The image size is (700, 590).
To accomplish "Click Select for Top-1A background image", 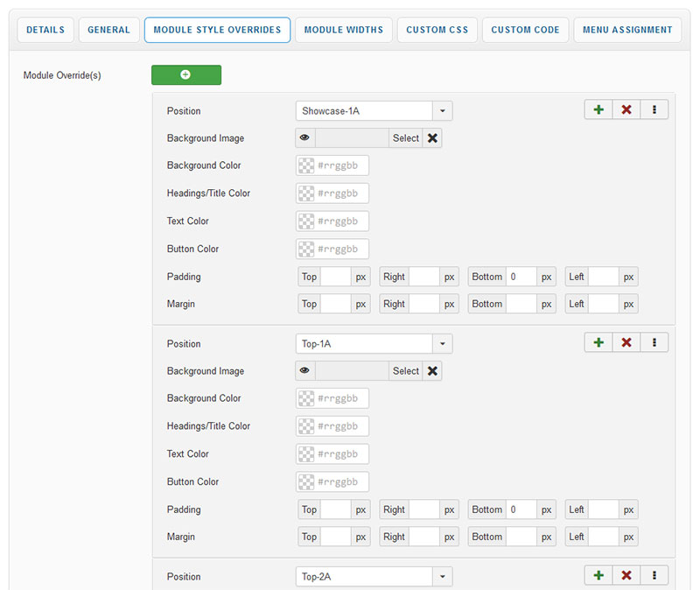I will tap(405, 371).
